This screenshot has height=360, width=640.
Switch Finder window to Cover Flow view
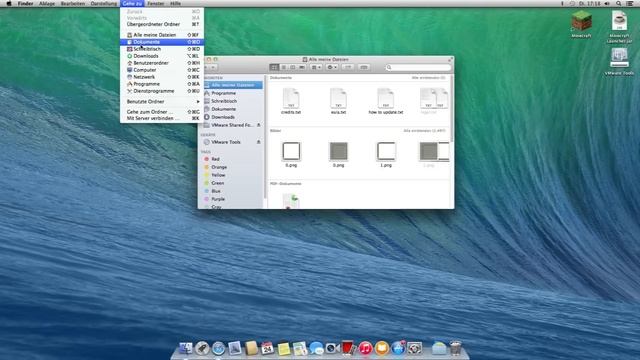point(302,67)
